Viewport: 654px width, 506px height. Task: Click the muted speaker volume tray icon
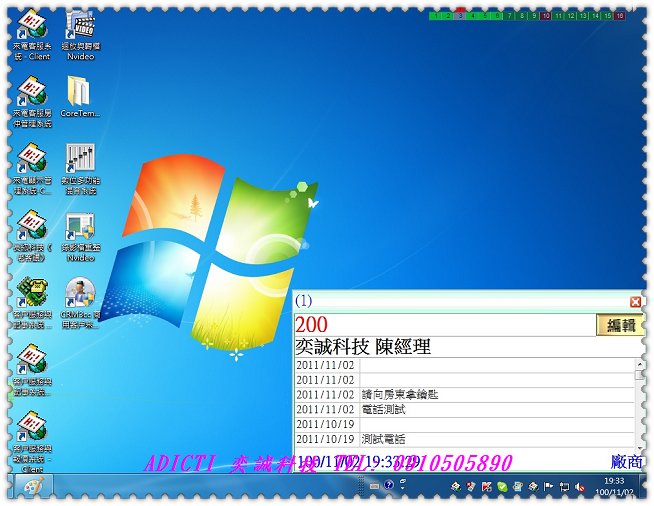coord(579,486)
